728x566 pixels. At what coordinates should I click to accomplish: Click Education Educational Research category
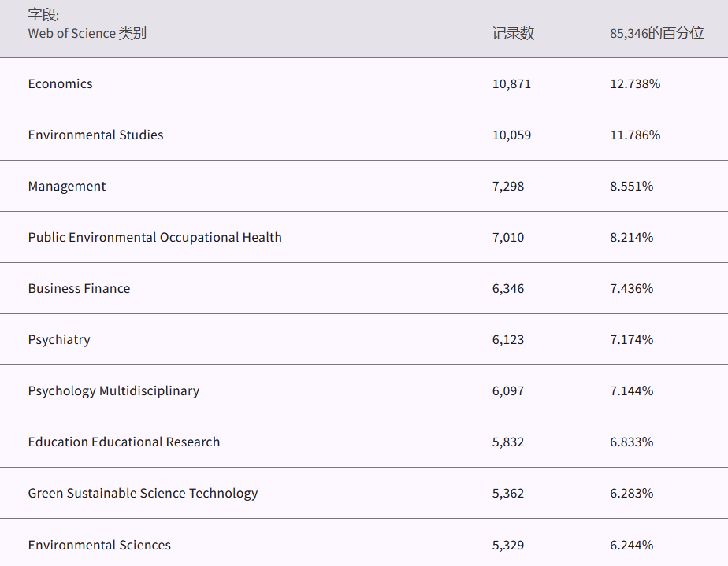coord(124,442)
